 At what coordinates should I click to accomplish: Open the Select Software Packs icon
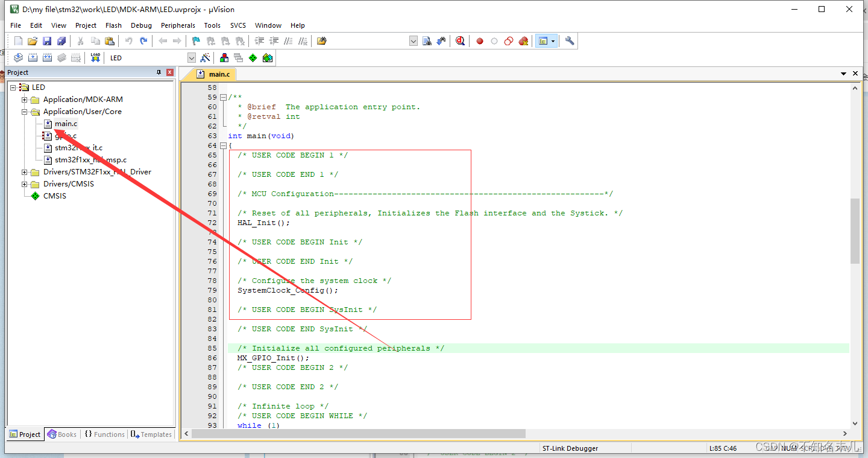tap(268, 58)
